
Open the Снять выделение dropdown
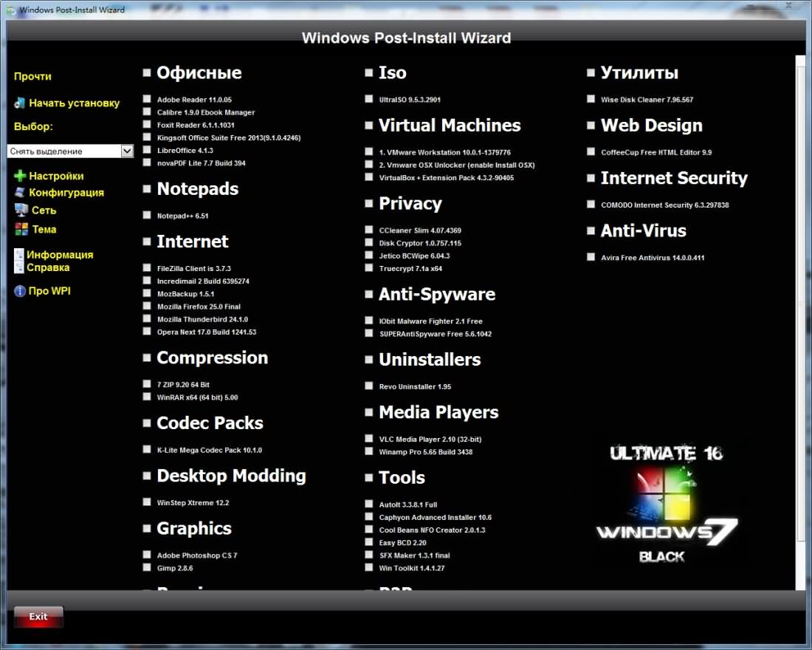coord(70,151)
